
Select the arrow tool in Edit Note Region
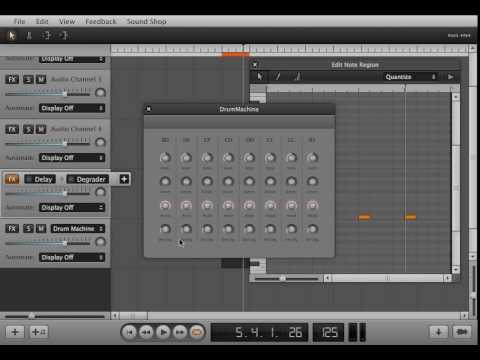coord(260,77)
